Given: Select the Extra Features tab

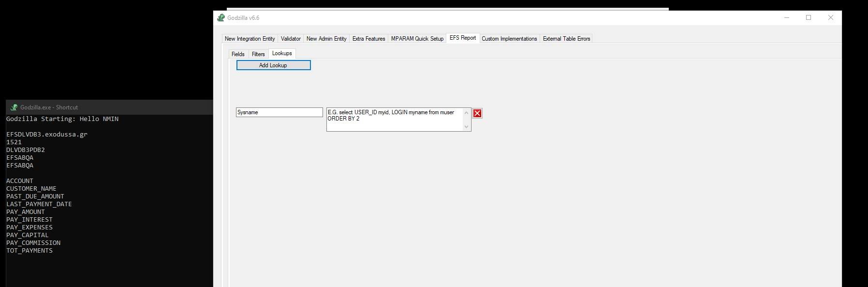Looking at the screenshot, I should (368, 39).
